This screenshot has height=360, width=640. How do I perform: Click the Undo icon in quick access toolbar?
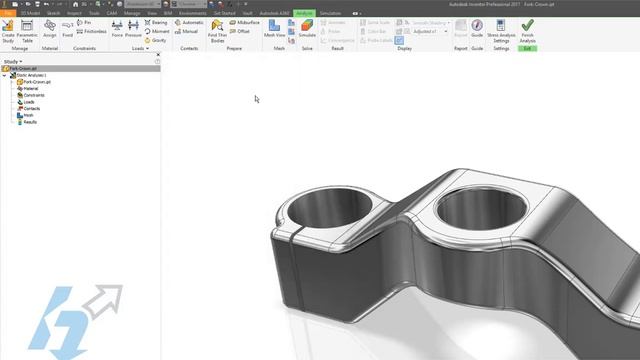point(46,4)
